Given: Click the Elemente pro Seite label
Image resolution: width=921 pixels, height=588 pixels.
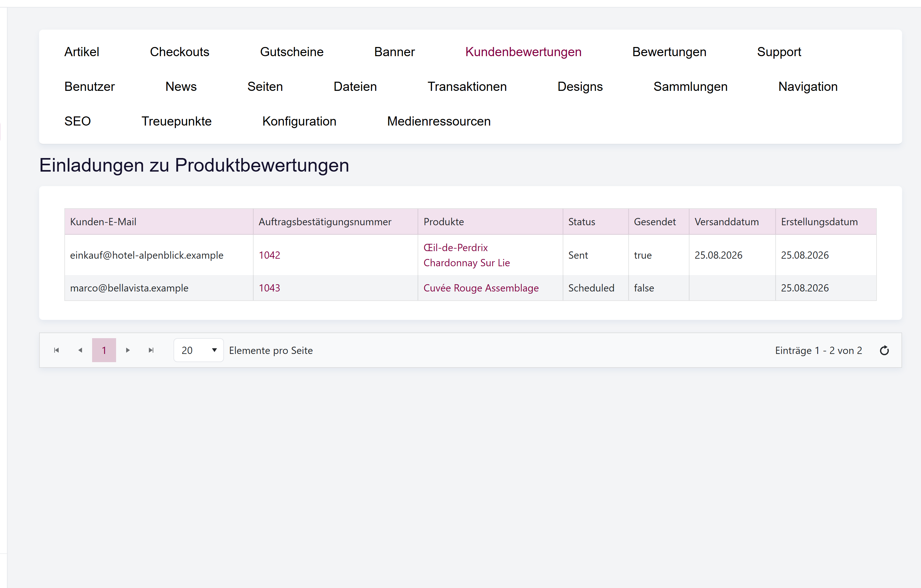Looking at the screenshot, I should click(271, 350).
